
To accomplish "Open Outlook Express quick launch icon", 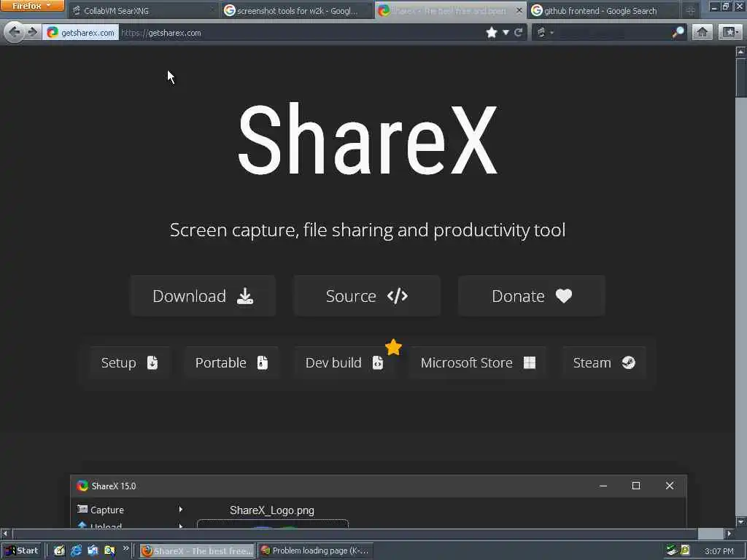I will point(93,551).
